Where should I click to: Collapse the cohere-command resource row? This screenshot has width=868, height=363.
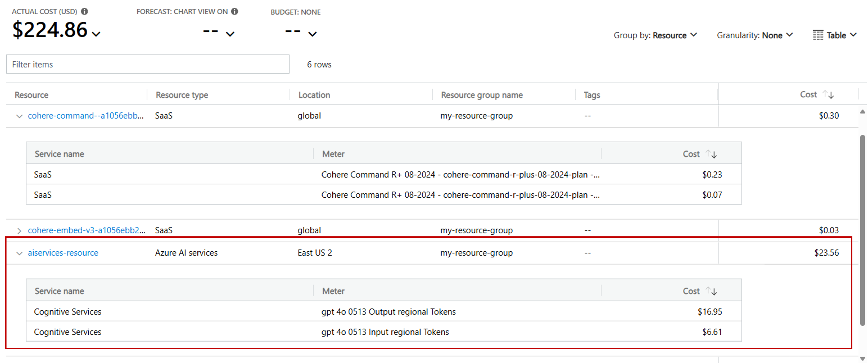coord(19,116)
